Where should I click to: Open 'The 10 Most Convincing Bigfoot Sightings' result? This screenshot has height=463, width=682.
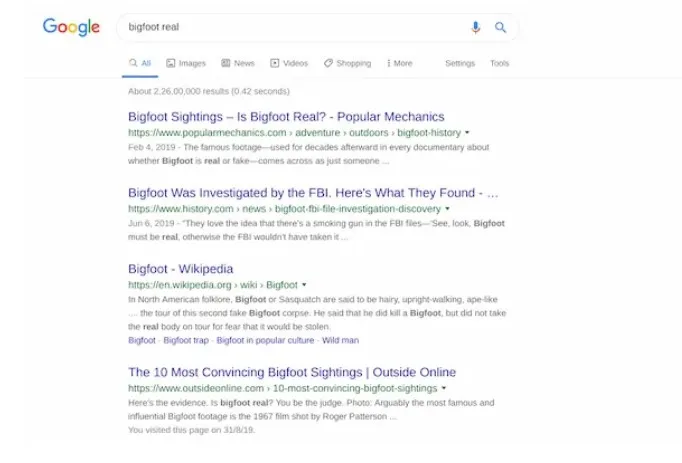[292, 372]
